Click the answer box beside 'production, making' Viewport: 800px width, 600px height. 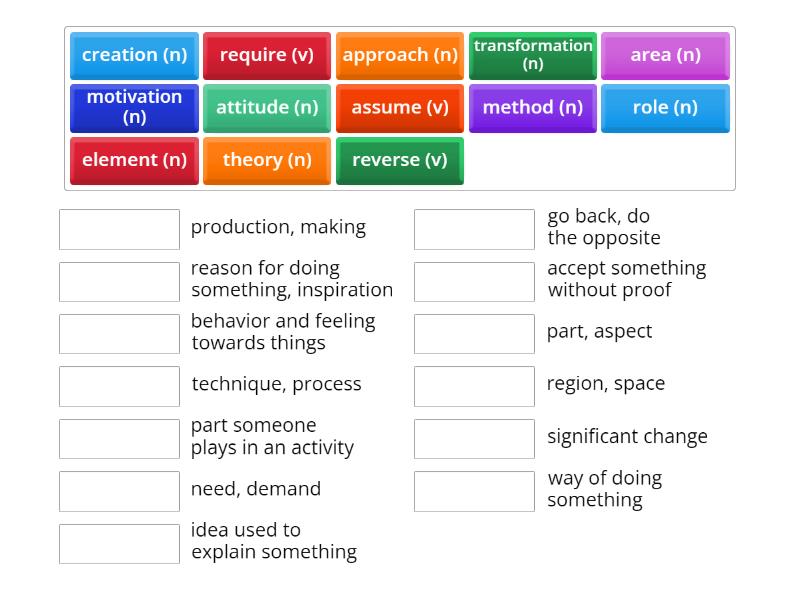tap(119, 229)
